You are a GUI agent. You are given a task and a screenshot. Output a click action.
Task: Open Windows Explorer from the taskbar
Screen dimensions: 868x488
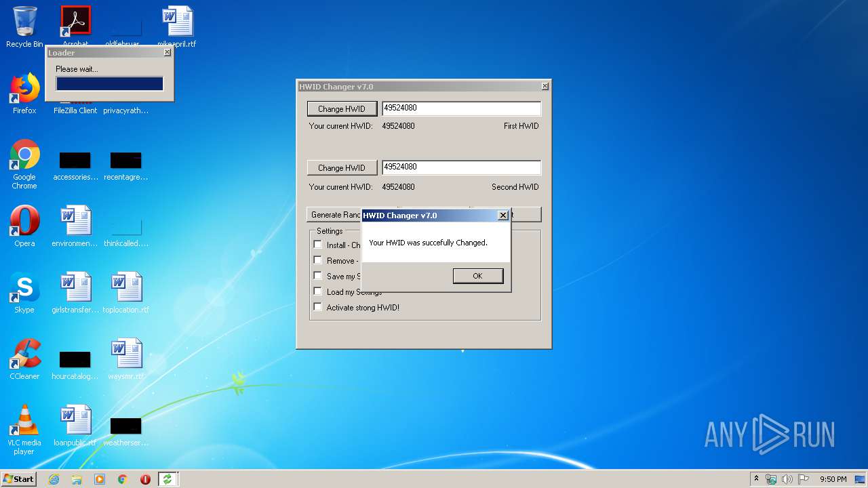(77, 479)
